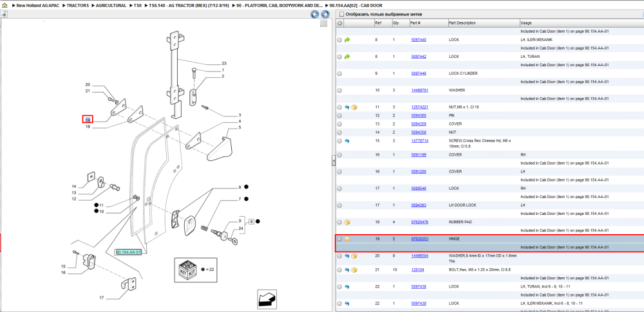Click callout number 17 in diagram

point(101,298)
